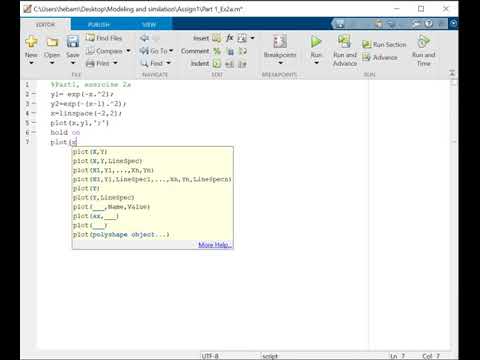Screen dimensions: 480x360
Task: Click Run Section
Action: click(x=384, y=44)
